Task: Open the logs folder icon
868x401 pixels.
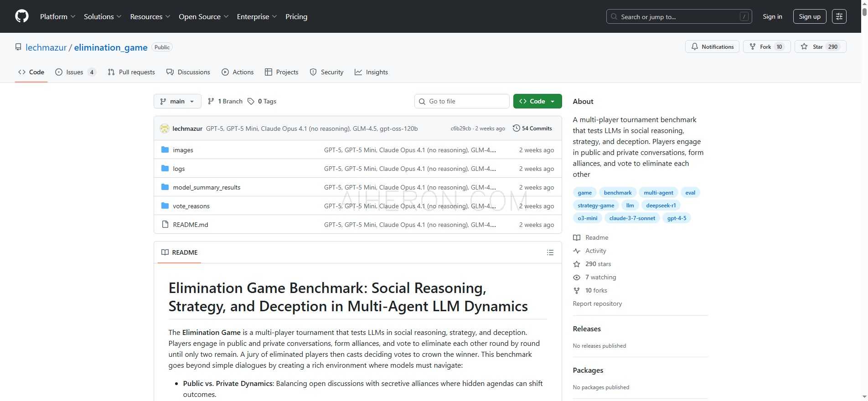Action: point(165,169)
